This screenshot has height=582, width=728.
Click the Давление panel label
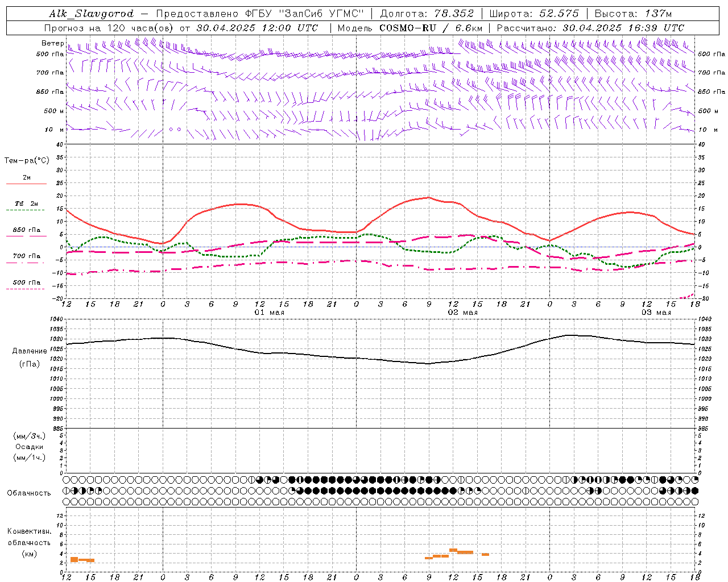point(30,351)
